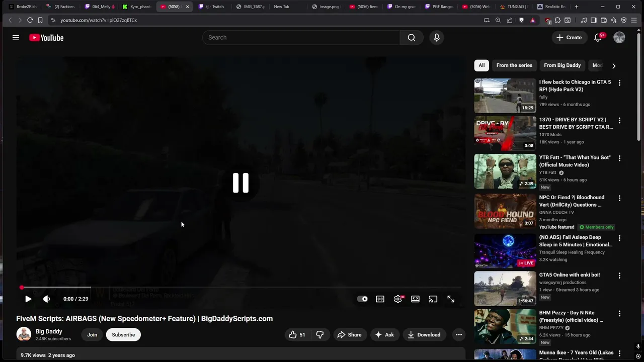Open Big Daddy channel avatar

tap(24, 334)
